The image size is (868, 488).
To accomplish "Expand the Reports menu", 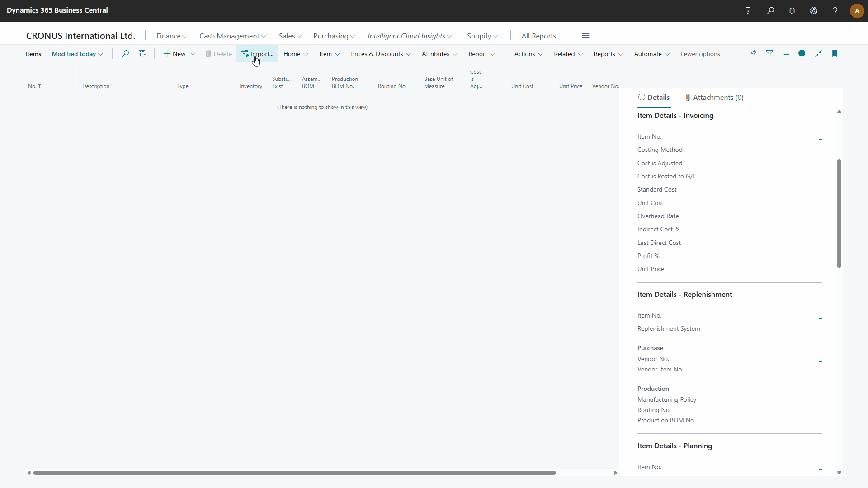I will pos(609,54).
